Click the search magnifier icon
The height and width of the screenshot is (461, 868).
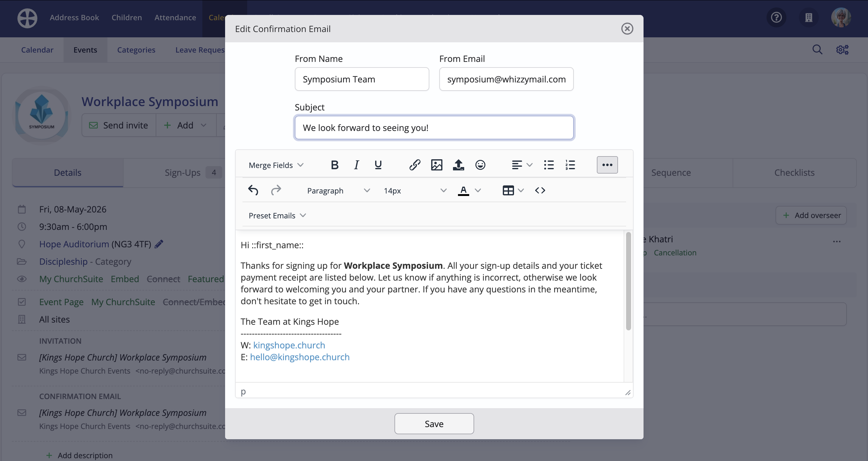pos(817,50)
